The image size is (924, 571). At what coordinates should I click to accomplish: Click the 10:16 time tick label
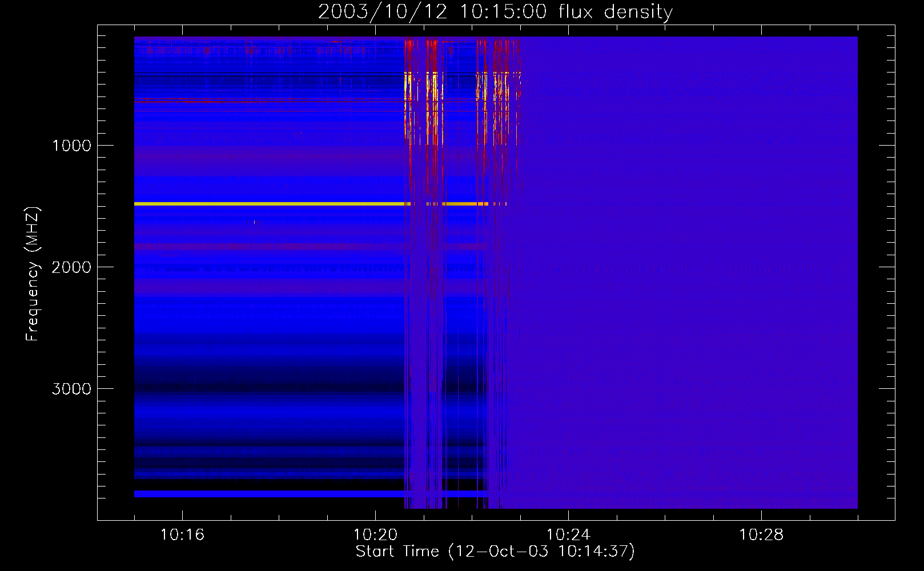182,534
